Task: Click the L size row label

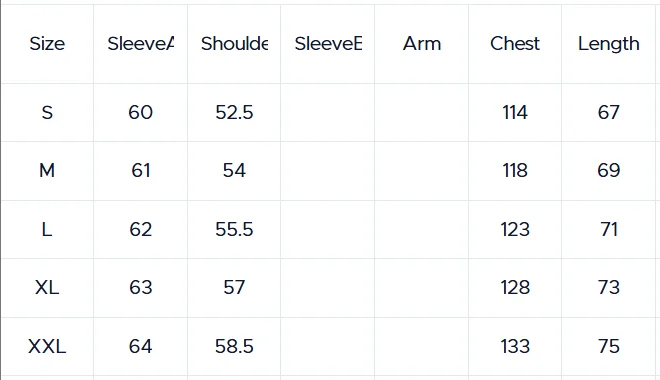Action: tap(47, 230)
